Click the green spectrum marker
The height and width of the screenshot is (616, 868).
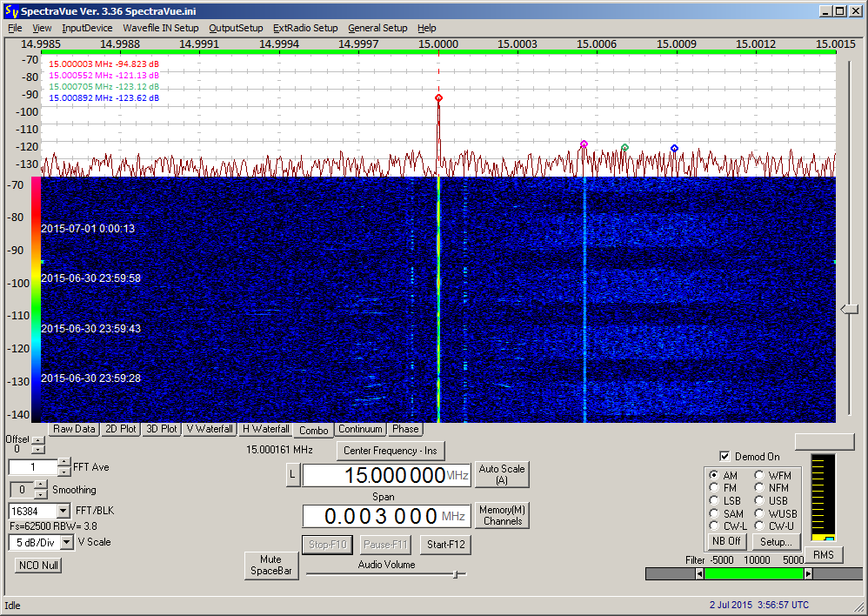click(624, 147)
